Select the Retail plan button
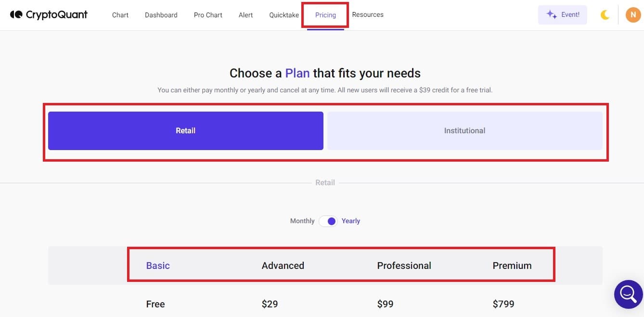The height and width of the screenshot is (317, 644). [186, 131]
